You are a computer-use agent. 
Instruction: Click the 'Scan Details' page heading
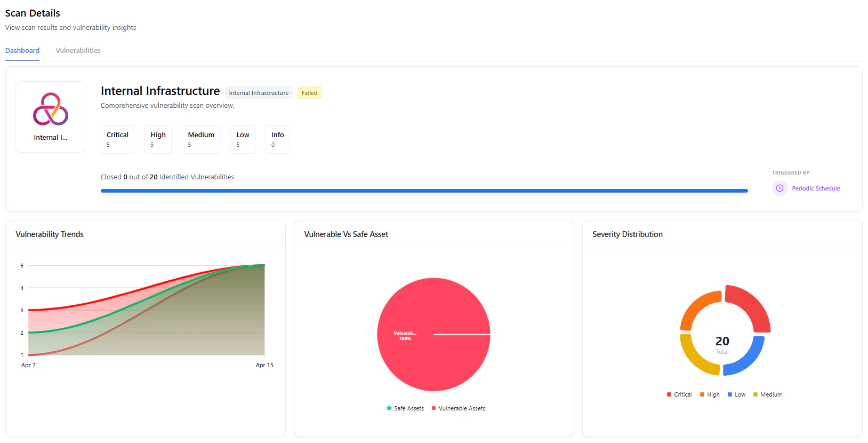[x=33, y=13]
